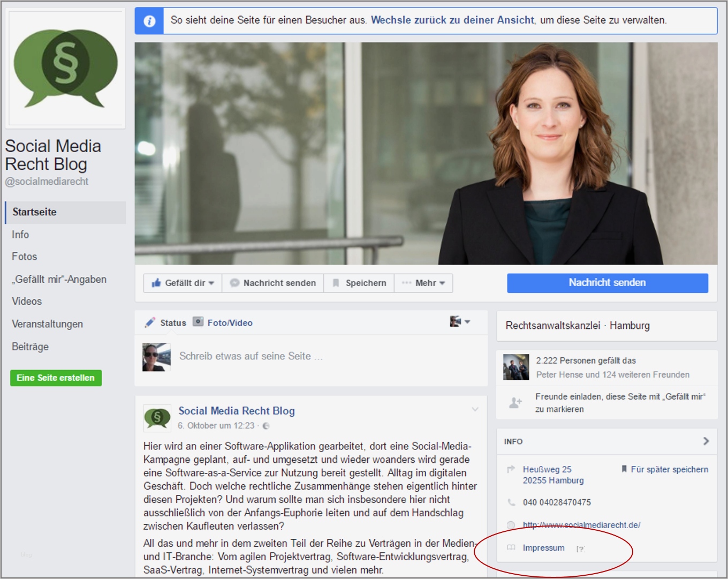This screenshot has width=728, height=579.
Task: Open the page profile logo picture
Action: 65,68
